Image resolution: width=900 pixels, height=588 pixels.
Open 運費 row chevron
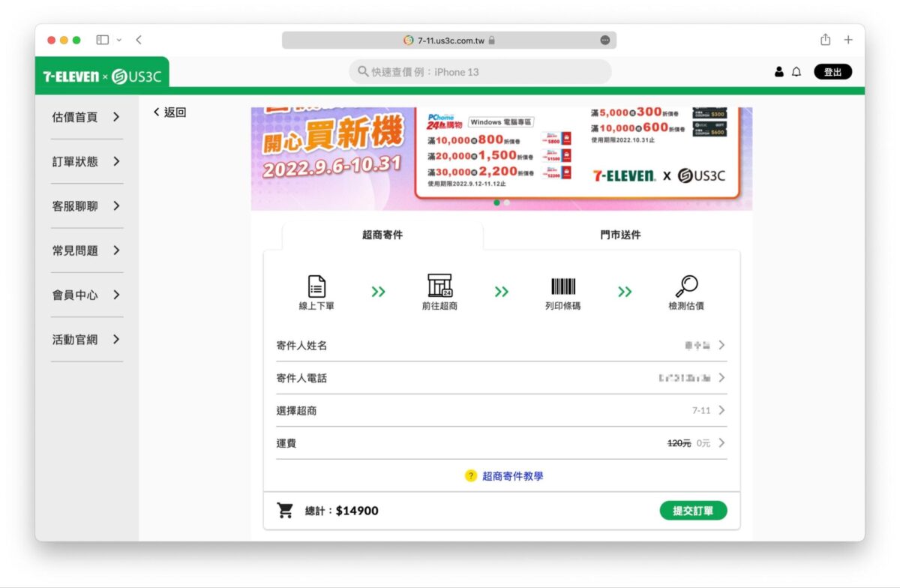(721, 443)
